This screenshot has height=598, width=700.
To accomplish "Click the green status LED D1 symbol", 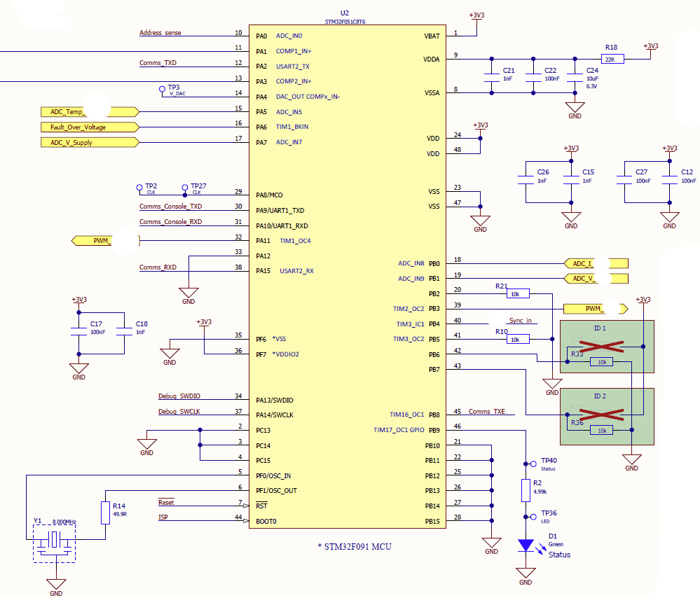I will (526, 545).
